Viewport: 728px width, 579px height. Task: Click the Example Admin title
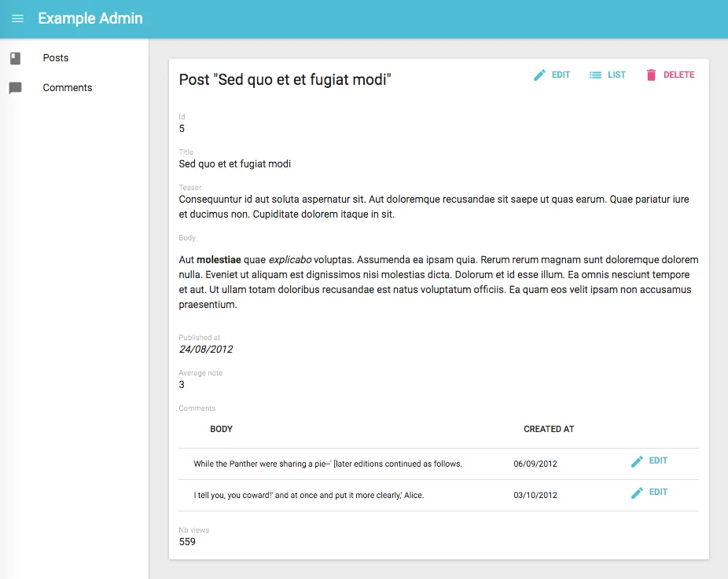(x=90, y=18)
